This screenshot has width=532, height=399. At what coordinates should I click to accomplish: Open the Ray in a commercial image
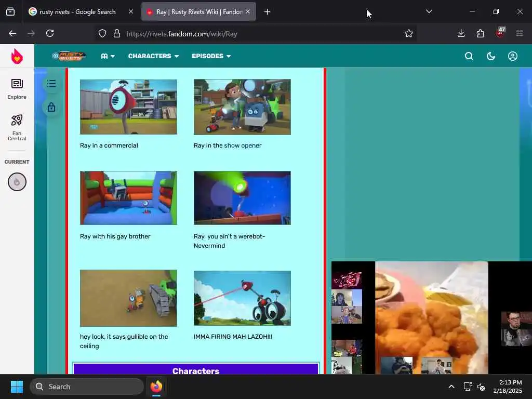tap(129, 107)
